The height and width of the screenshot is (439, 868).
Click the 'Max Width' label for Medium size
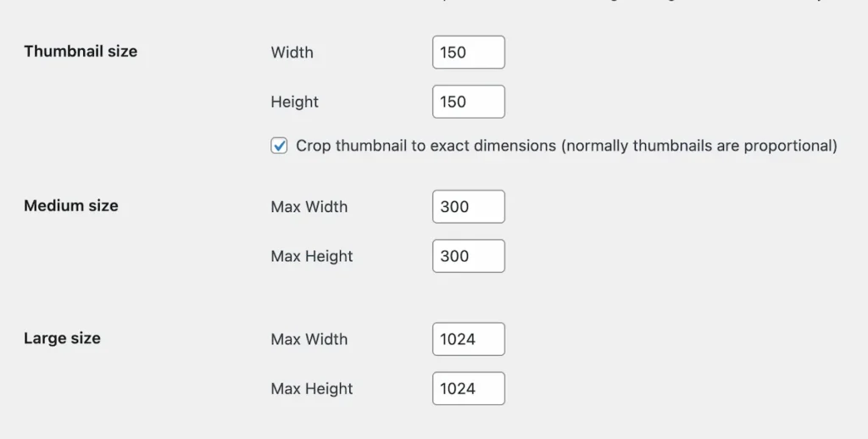click(x=309, y=207)
